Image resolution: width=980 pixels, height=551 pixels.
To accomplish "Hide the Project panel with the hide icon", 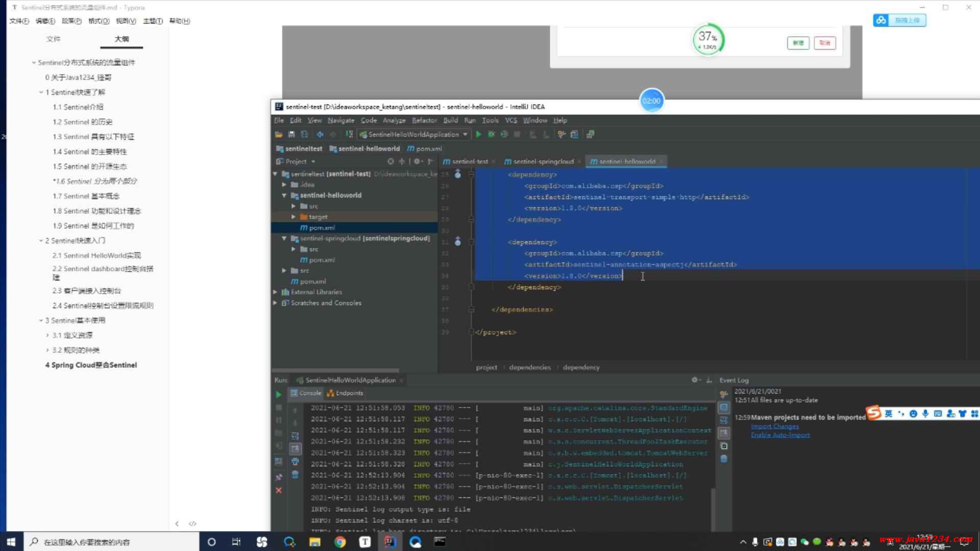I will pyautogui.click(x=430, y=162).
